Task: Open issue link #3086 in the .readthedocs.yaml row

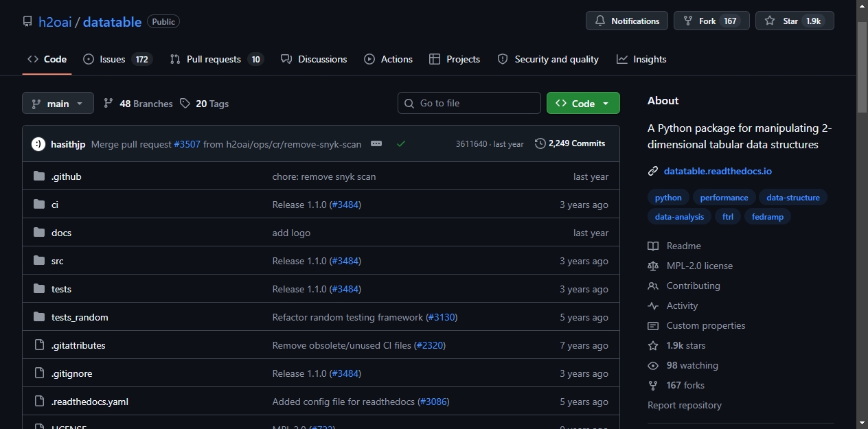Action: pos(433,402)
